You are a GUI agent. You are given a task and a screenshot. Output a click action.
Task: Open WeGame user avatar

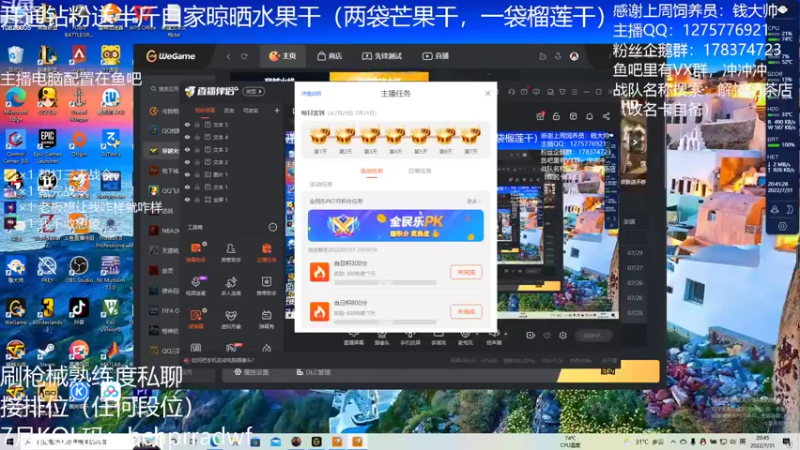tap(574, 56)
